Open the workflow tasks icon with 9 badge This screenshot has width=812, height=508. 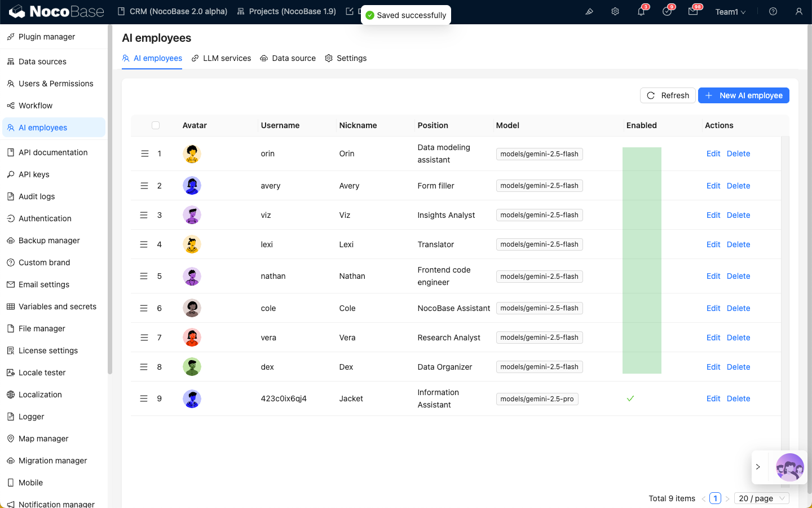click(x=667, y=11)
